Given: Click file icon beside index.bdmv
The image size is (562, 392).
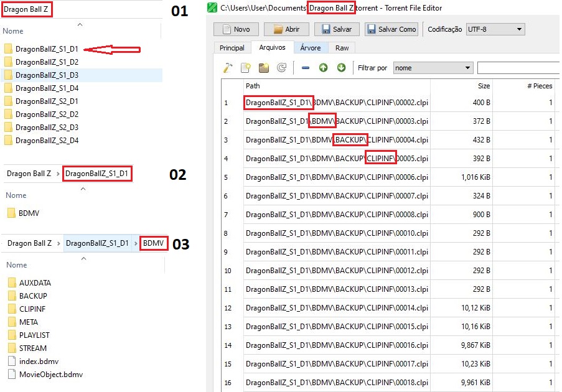Looking at the screenshot, I should 12,361.
